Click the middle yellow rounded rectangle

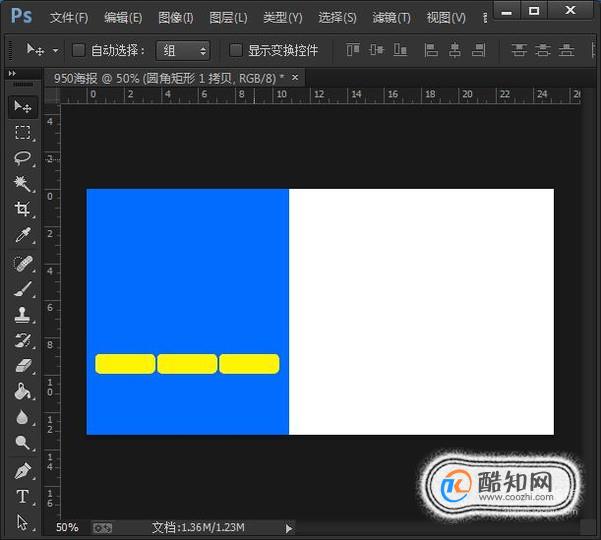(187, 364)
